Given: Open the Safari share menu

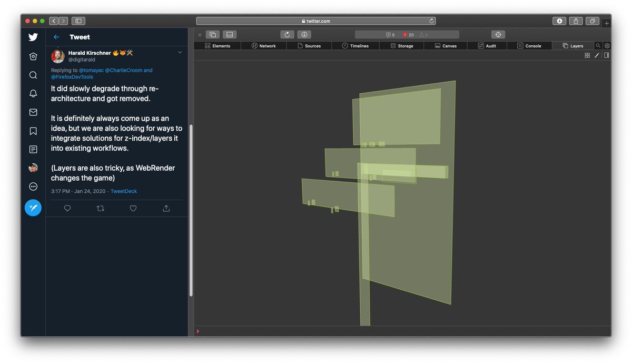Looking at the screenshot, I should point(575,21).
